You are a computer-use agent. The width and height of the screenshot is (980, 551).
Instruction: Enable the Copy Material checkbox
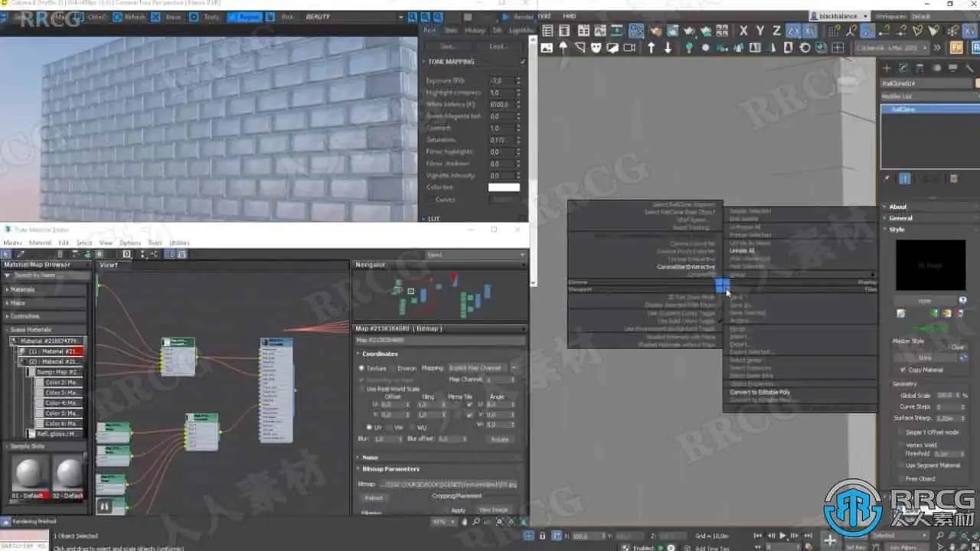(903, 370)
